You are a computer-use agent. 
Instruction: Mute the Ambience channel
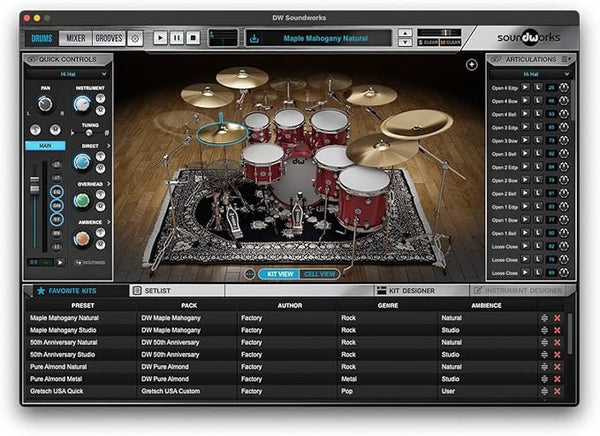100,245
